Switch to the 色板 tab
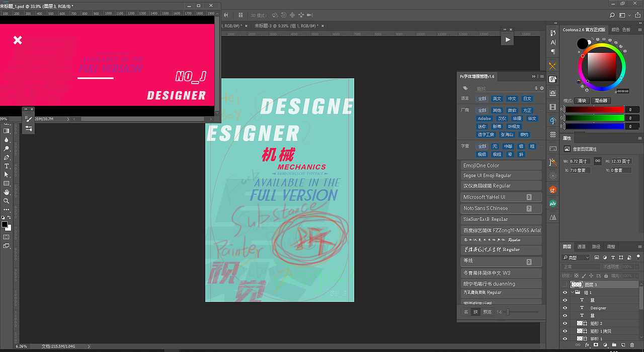The image size is (644, 352). pos(626,30)
